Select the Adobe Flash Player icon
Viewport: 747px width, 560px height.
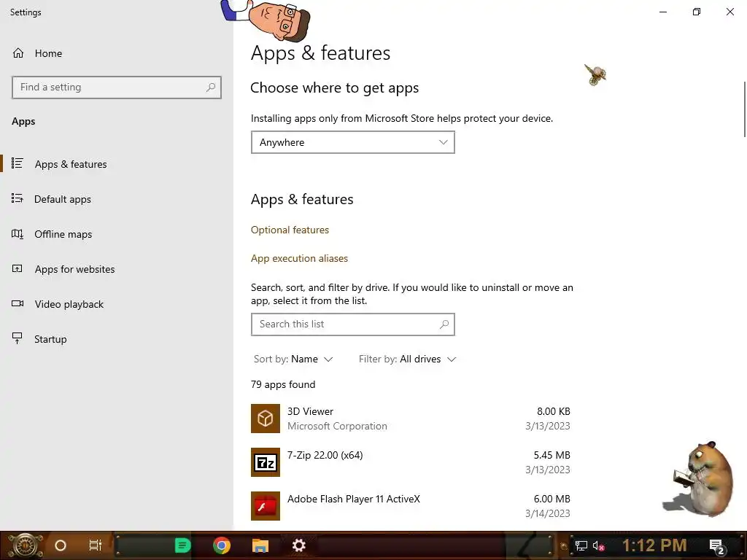click(x=266, y=506)
